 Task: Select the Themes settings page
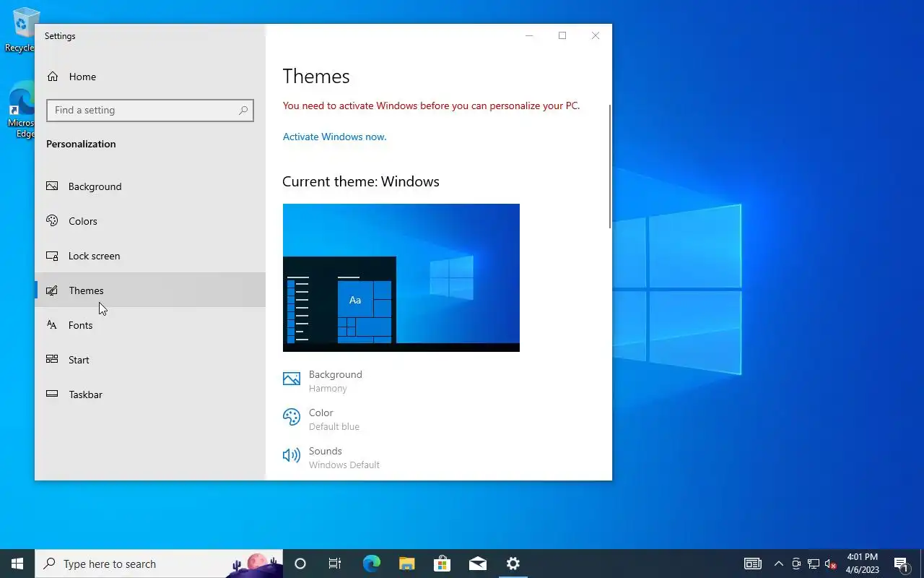tap(150, 290)
